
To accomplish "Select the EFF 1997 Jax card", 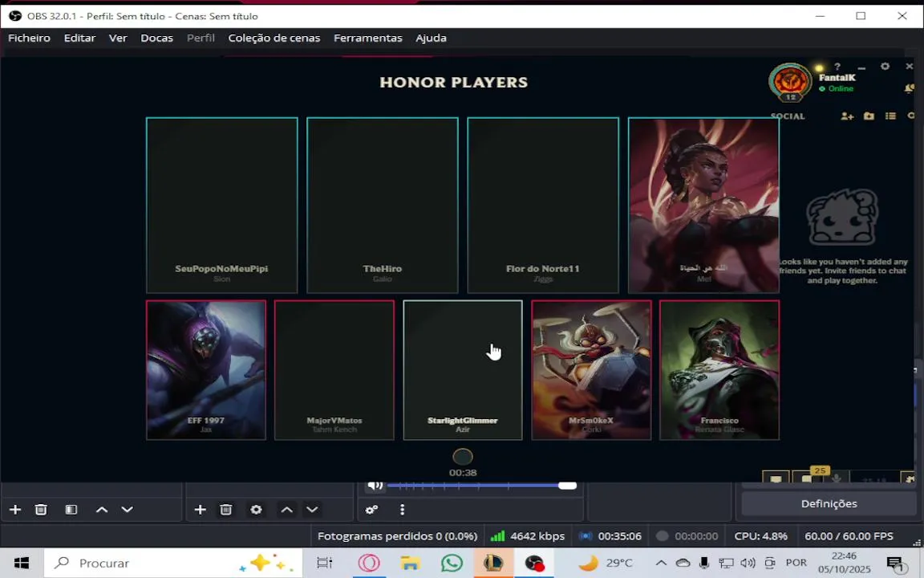I will (205, 370).
